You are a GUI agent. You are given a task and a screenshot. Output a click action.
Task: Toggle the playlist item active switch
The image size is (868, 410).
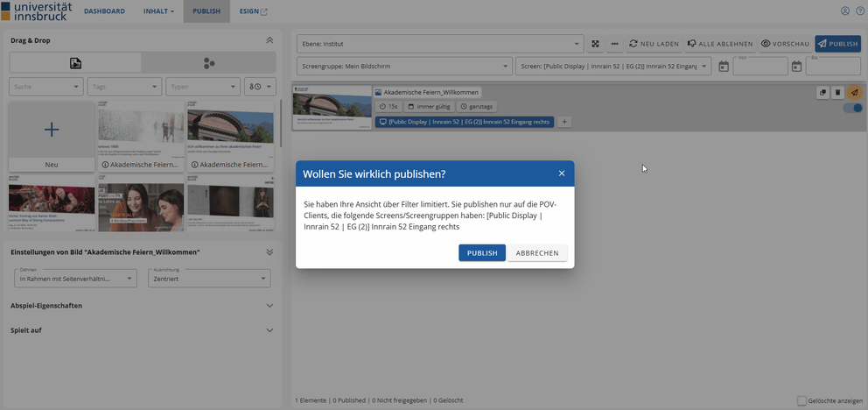pos(851,108)
